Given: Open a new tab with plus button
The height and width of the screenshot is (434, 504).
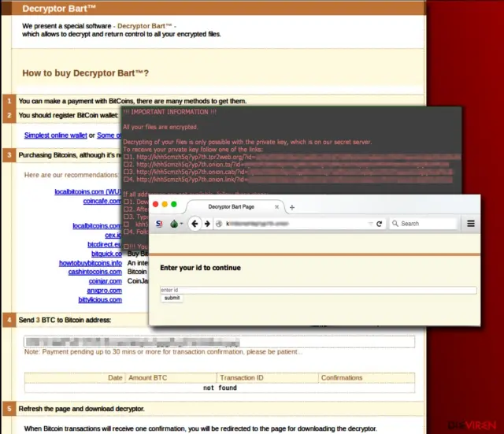Looking at the screenshot, I should click(292, 207).
